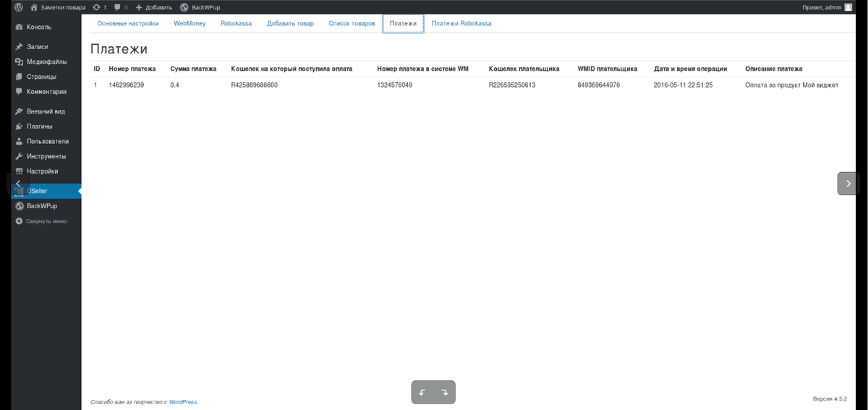Viewport: 868px width, 410px height.
Task: Switch to WebMoney tab
Action: [190, 24]
